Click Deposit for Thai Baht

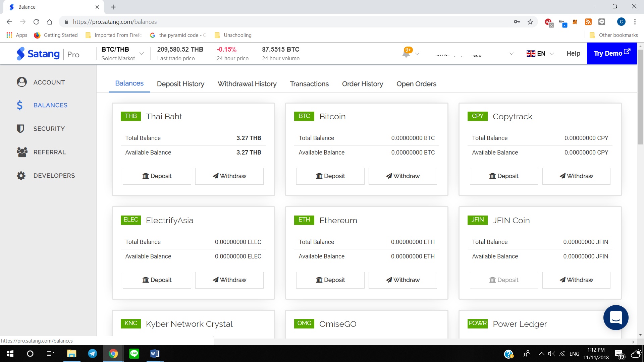pyautogui.click(x=157, y=176)
